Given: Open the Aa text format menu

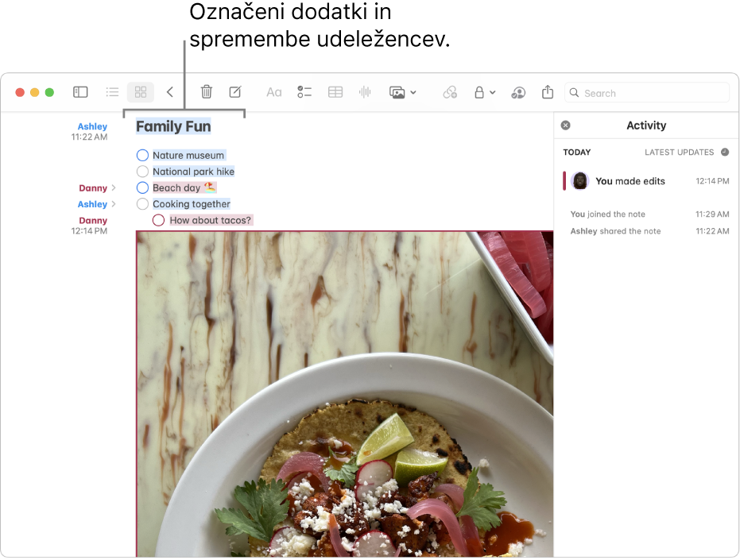Looking at the screenshot, I should [x=273, y=92].
